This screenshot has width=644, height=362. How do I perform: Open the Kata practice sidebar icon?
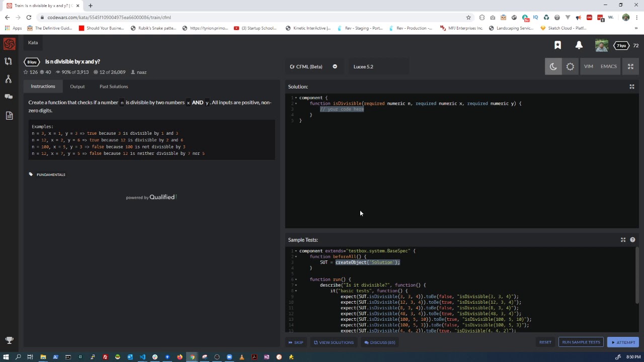(x=9, y=61)
